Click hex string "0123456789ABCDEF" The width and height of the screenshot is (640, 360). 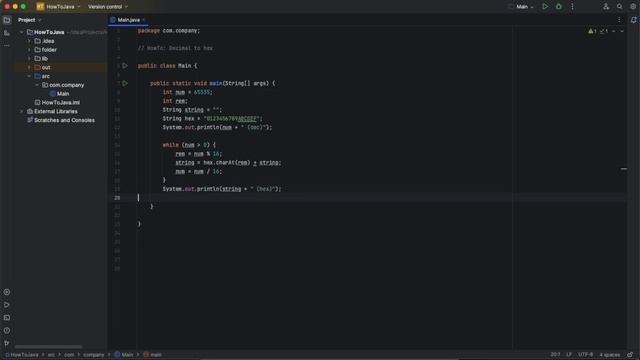point(231,119)
